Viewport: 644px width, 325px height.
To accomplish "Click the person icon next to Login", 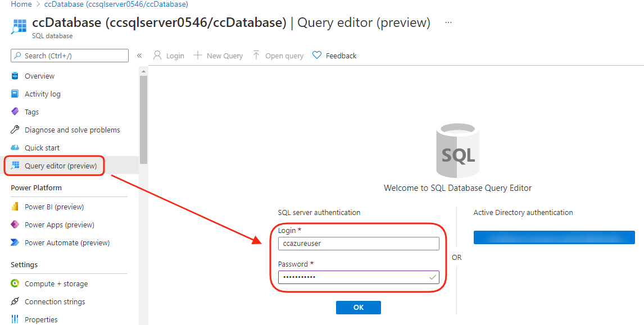I will [x=157, y=56].
